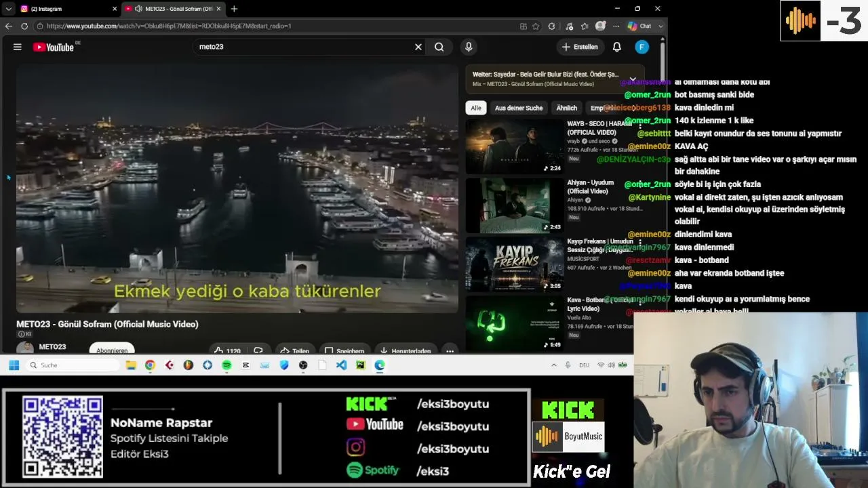Image resolution: width=868 pixels, height=488 pixels.
Task: Open PyCharm from the taskbar
Action: tap(360, 365)
